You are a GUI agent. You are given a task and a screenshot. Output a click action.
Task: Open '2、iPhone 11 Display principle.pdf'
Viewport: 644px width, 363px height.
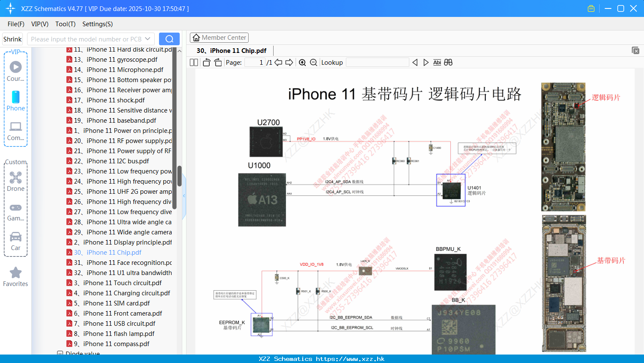pos(119,242)
